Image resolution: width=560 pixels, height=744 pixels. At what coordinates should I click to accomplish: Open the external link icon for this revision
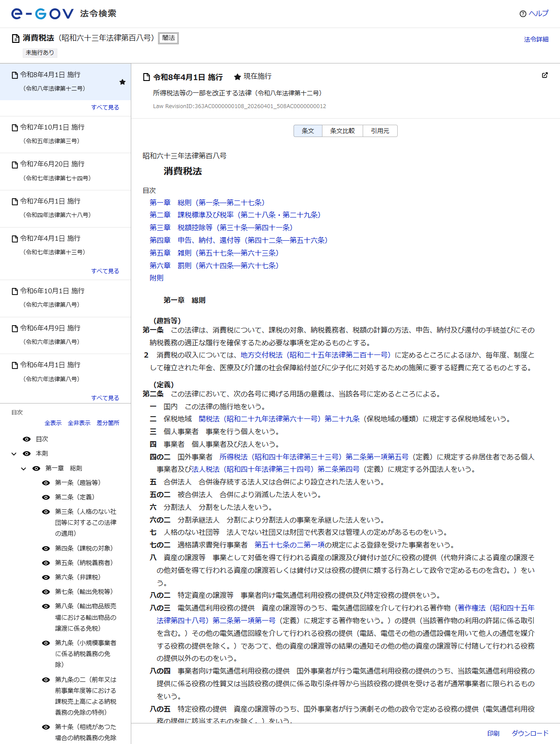coord(545,75)
